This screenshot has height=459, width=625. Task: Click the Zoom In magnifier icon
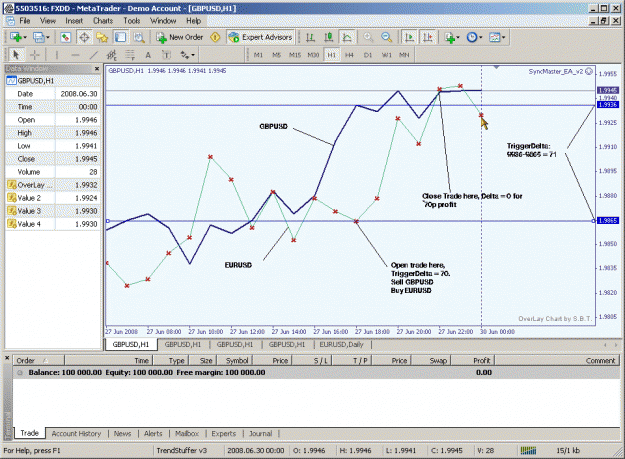[x=368, y=37]
